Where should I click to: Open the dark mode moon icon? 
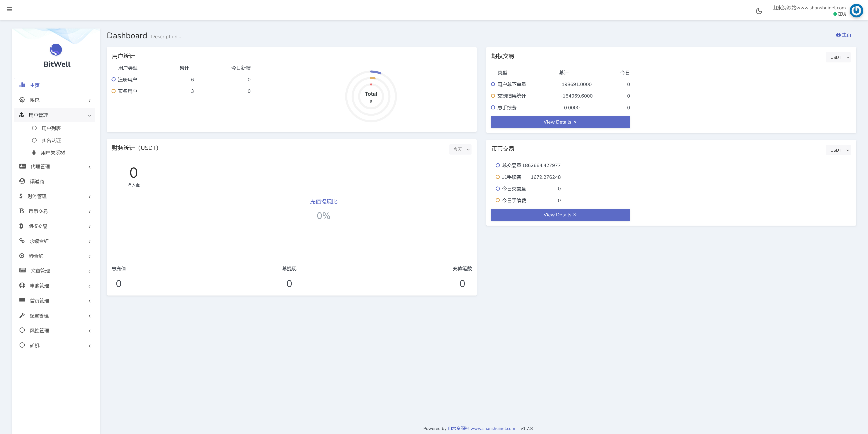pos(759,10)
